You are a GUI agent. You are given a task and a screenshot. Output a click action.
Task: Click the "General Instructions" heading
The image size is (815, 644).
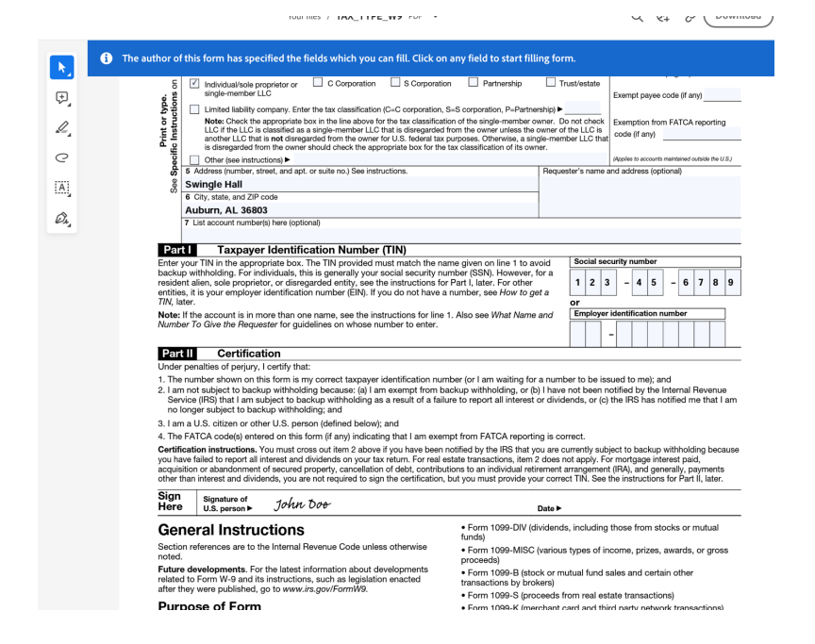point(231,530)
